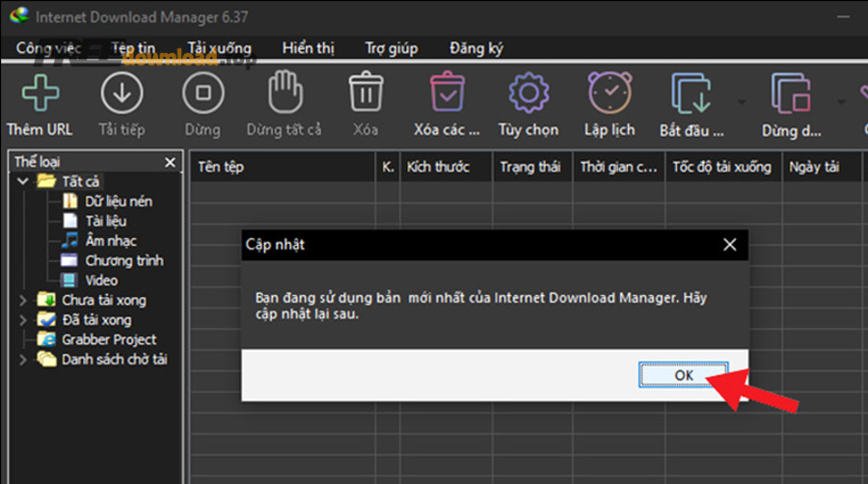The height and width of the screenshot is (484, 868).
Task: Close the Cập nhật dialog with X
Action: (x=730, y=245)
